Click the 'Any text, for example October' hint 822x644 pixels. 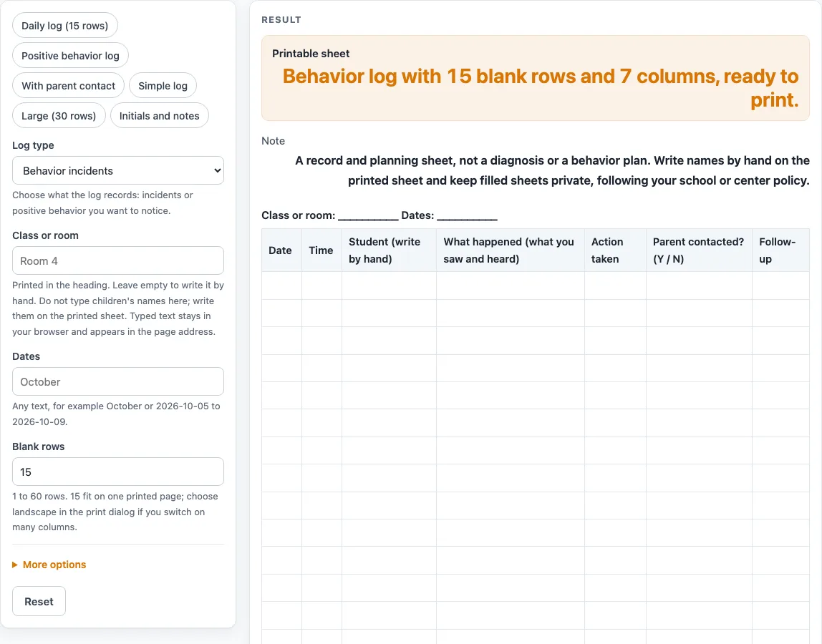[x=117, y=414]
